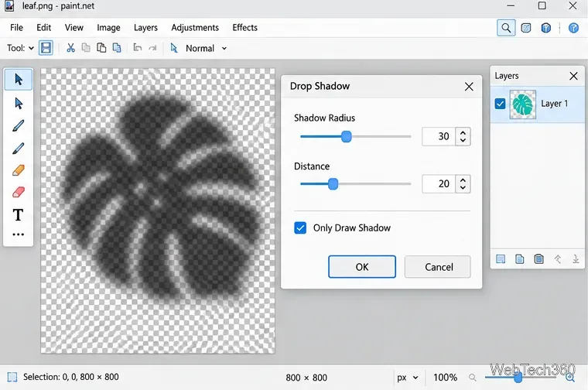Click the Distance value field showing 20
Screen dimensions: 588x390
[439, 183]
